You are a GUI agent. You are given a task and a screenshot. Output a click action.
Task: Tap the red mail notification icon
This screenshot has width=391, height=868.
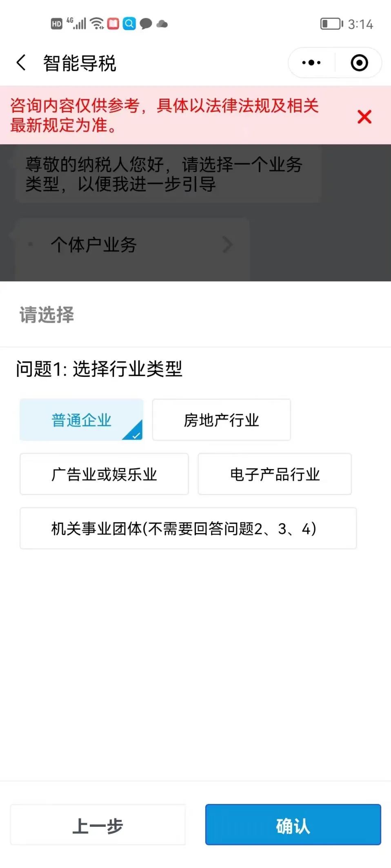click(113, 24)
